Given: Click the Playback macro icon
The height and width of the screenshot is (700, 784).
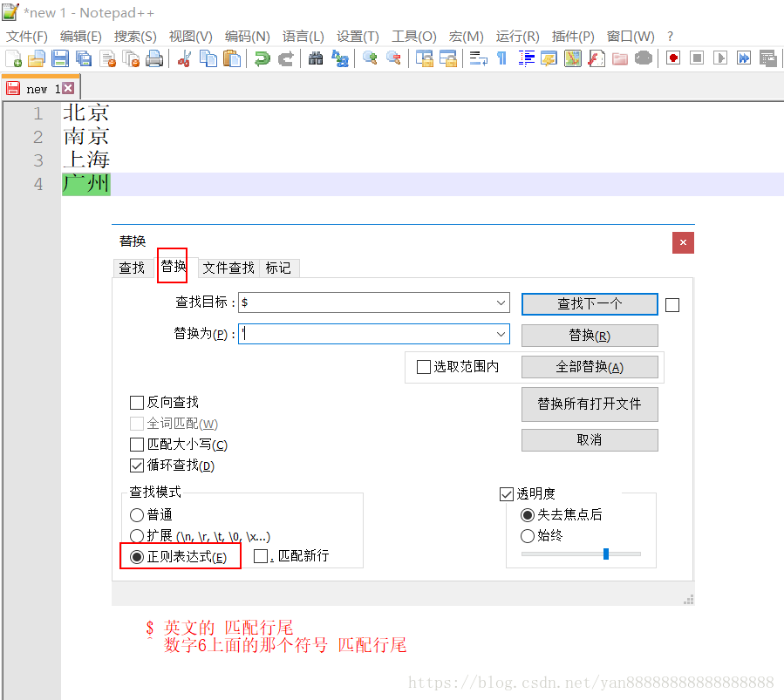Looking at the screenshot, I should pos(720,58).
